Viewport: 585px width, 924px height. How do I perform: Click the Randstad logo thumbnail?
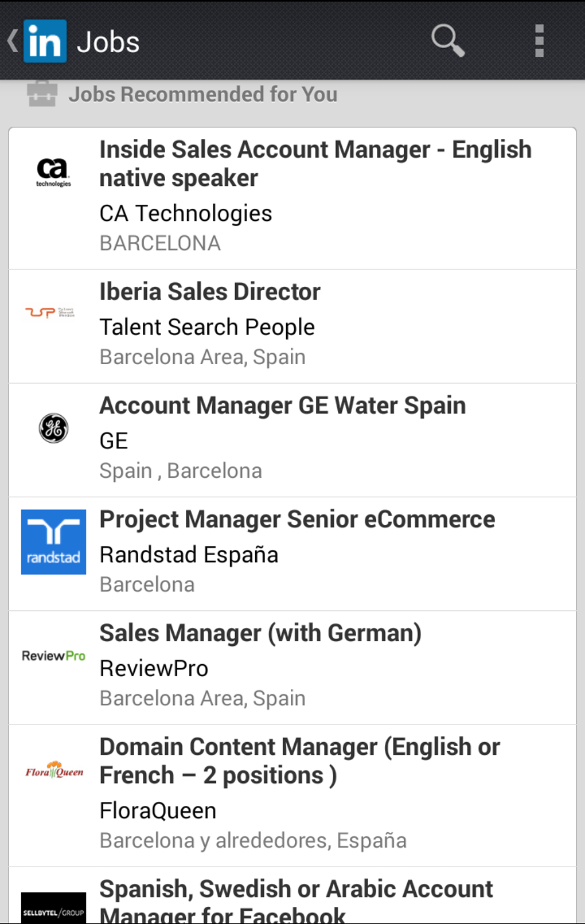point(53,542)
